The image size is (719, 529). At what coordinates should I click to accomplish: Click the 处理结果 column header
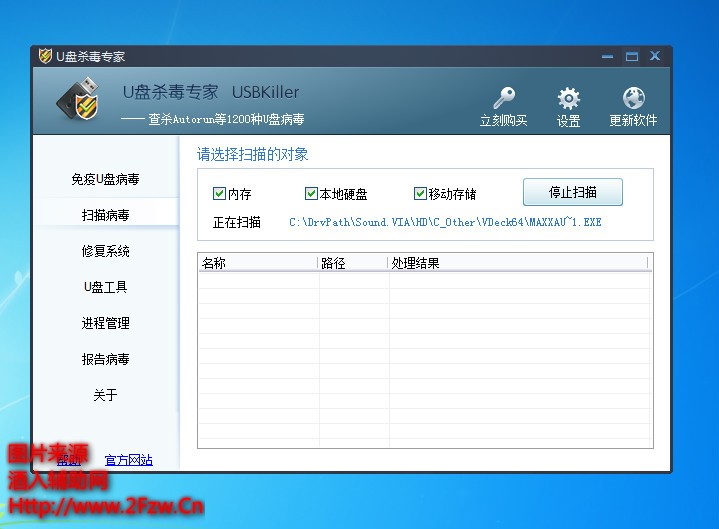[x=518, y=263]
